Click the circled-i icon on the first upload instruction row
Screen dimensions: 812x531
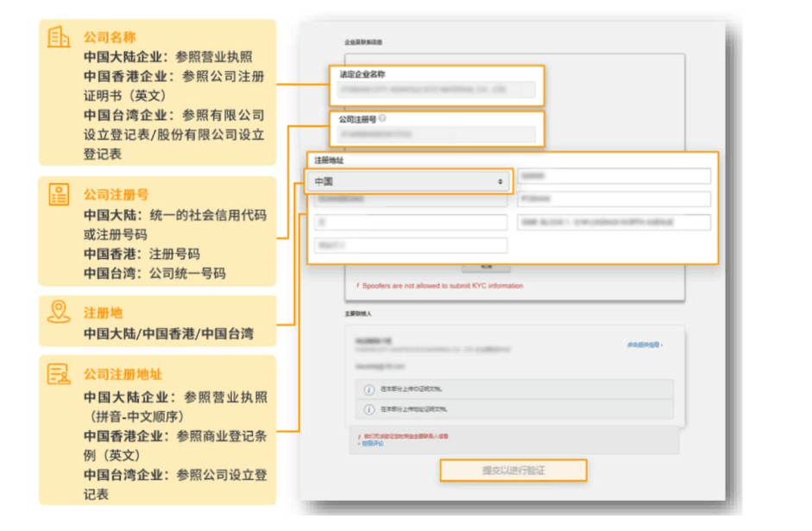point(368,389)
